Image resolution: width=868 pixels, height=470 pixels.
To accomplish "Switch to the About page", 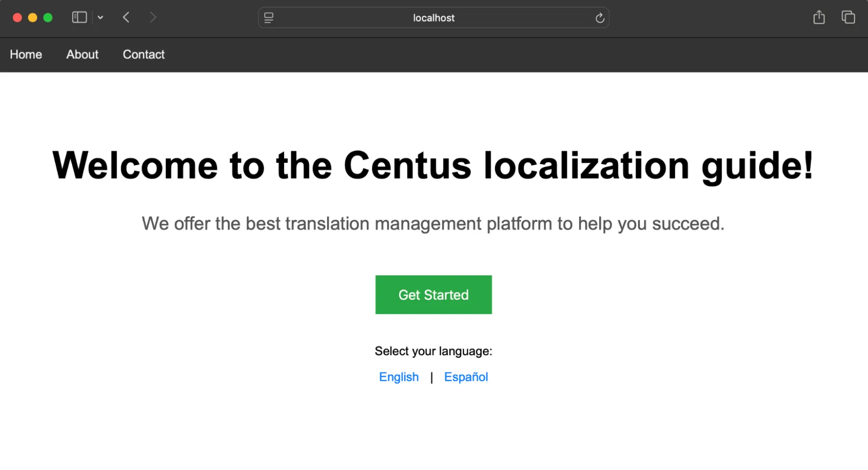I will [x=82, y=55].
